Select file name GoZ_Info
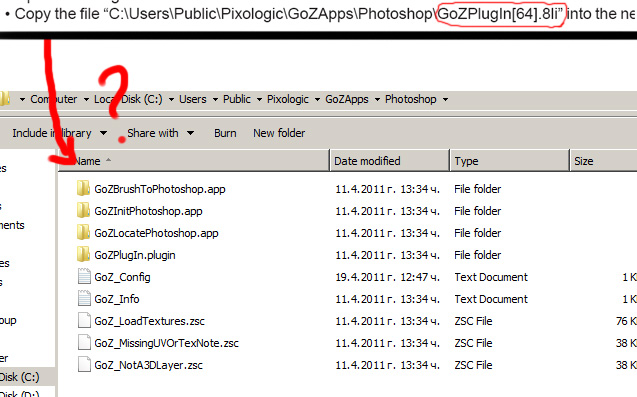The width and height of the screenshot is (637, 397). [117, 299]
